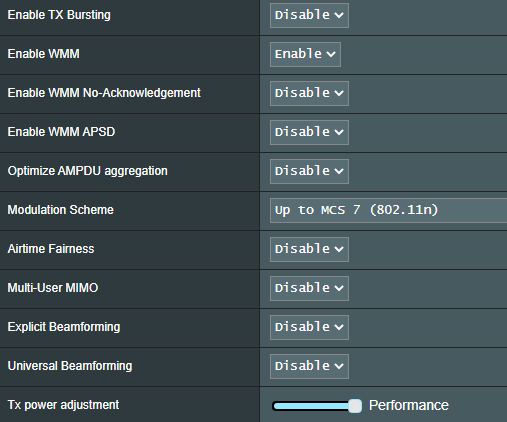Image resolution: width=507 pixels, height=422 pixels.
Task: Expand the Universal Beamforming dropdown
Action: [309, 366]
